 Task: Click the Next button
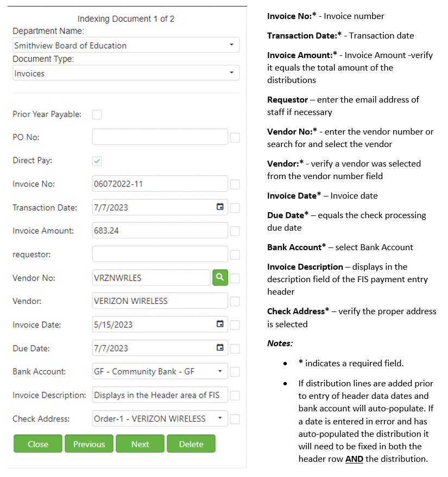pyautogui.click(x=140, y=444)
